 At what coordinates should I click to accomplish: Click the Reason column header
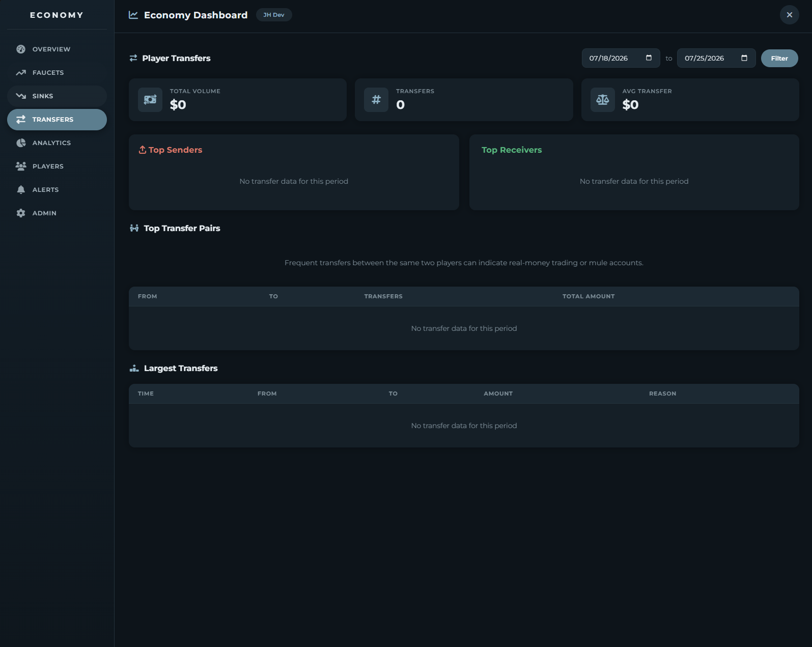[x=663, y=393]
